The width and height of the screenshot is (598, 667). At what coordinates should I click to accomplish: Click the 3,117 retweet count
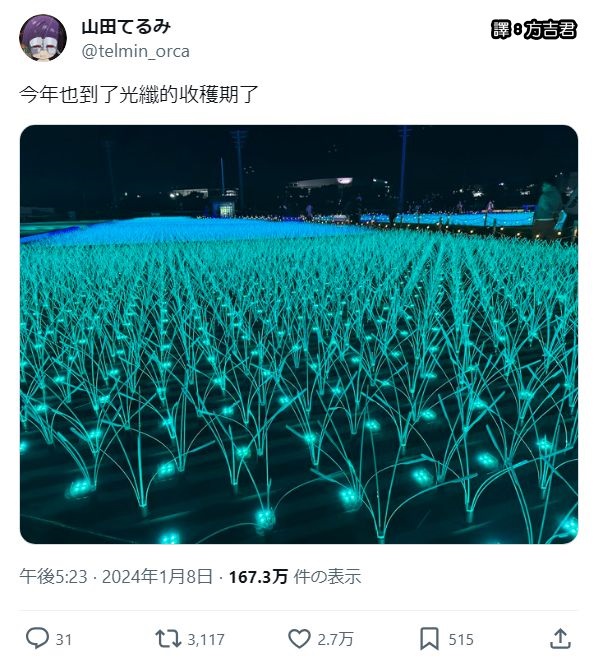click(206, 639)
